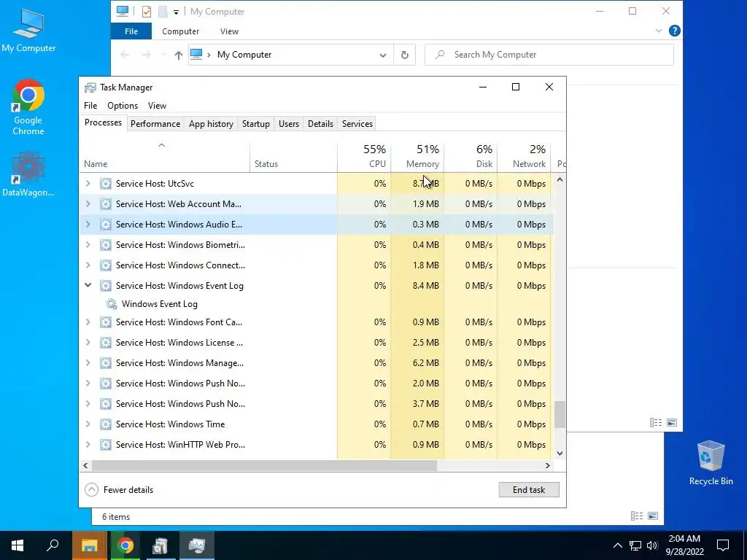The image size is (747, 560).
Task: Expand Service Host: Web Account Manager row
Action: tap(88, 204)
